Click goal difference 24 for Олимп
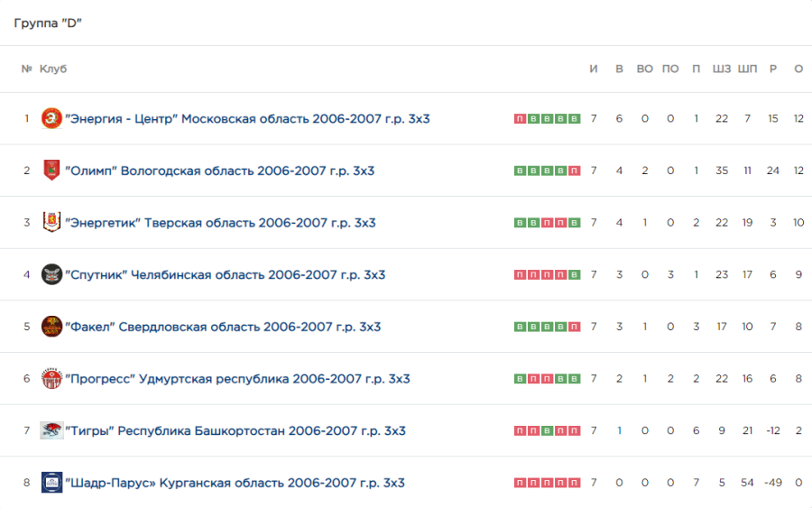This screenshot has width=812, height=508. [x=772, y=171]
